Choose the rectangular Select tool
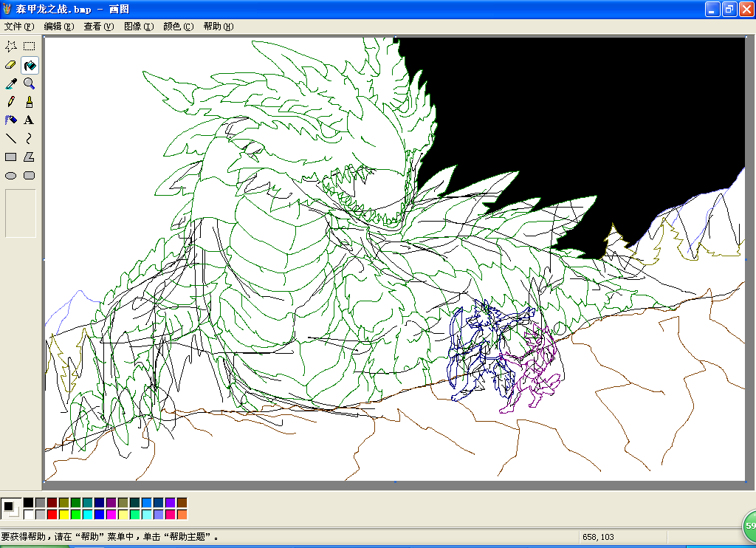The width and height of the screenshot is (756, 548). pos(30,47)
